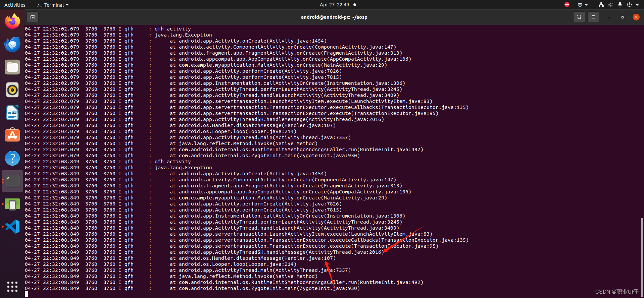Screen dimensions: 644x298
Task: Open the network status tray icon
Action: coord(601,5)
